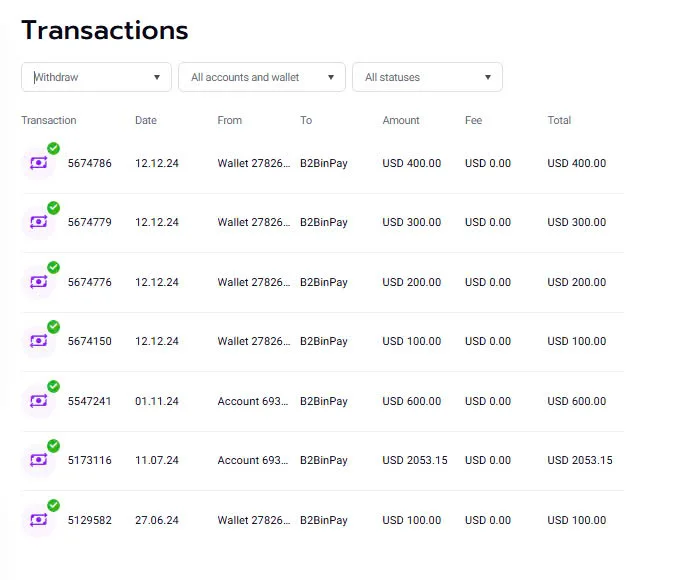Expand the All accounts and wallet filter
695x580 pixels.
(x=261, y=77)
